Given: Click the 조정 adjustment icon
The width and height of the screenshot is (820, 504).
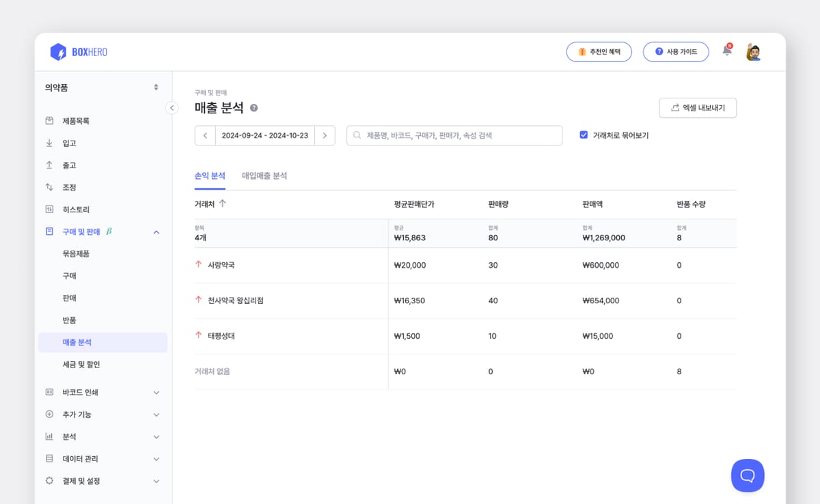Looking at the screenshot, I should (x=48, y=186).
